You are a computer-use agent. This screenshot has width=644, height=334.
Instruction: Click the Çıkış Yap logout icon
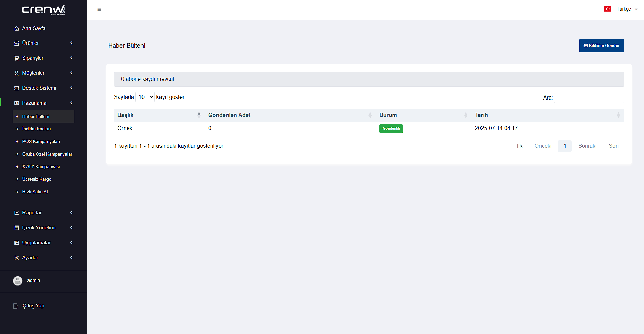coord(16,306)
